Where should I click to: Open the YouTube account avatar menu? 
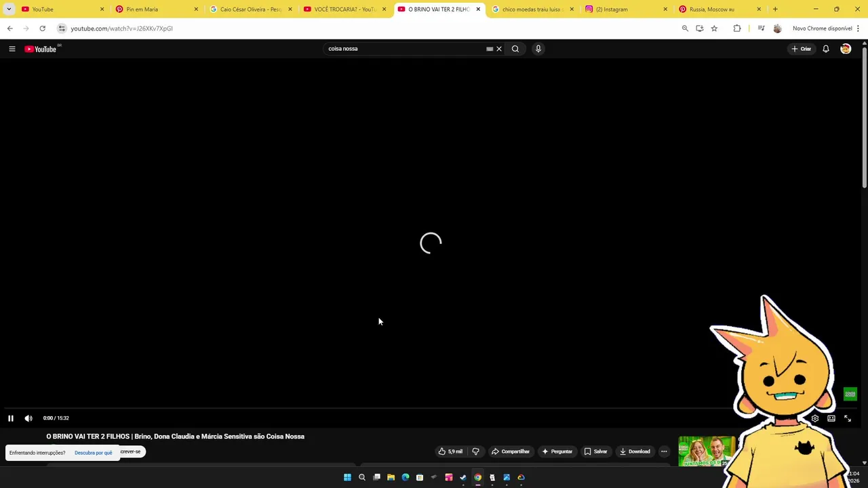pyautogui.click(x=846, y=49)
